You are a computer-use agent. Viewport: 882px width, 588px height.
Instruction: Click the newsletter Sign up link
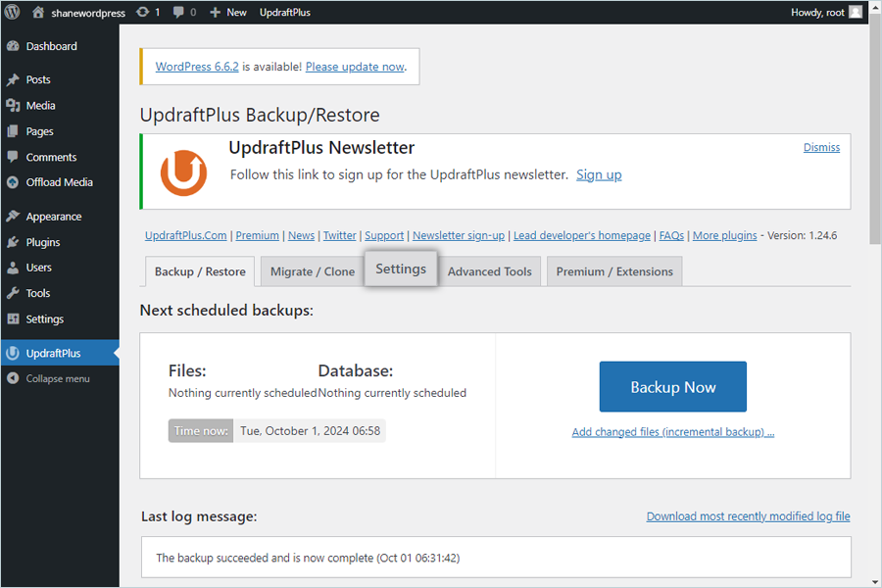point(599,175)
